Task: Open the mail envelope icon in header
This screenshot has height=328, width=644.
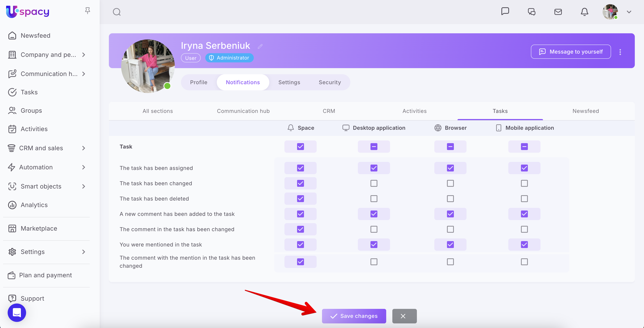Action: click(x=558, y=12)
